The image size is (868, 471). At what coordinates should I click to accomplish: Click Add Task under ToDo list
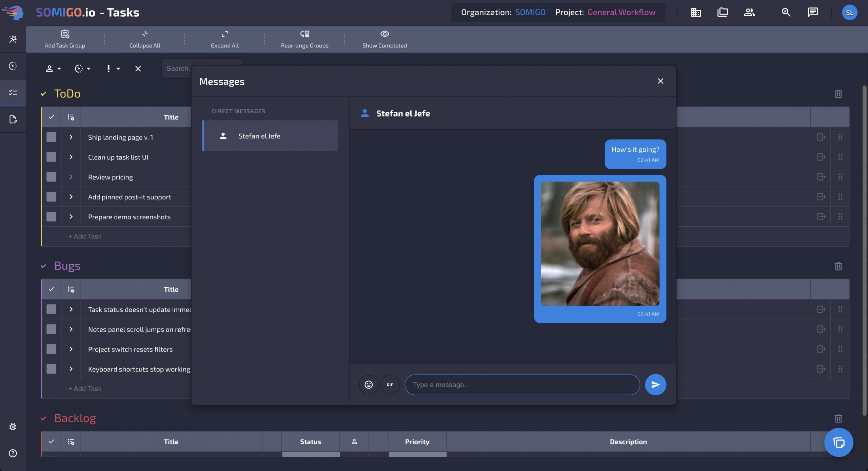(85, 236)
